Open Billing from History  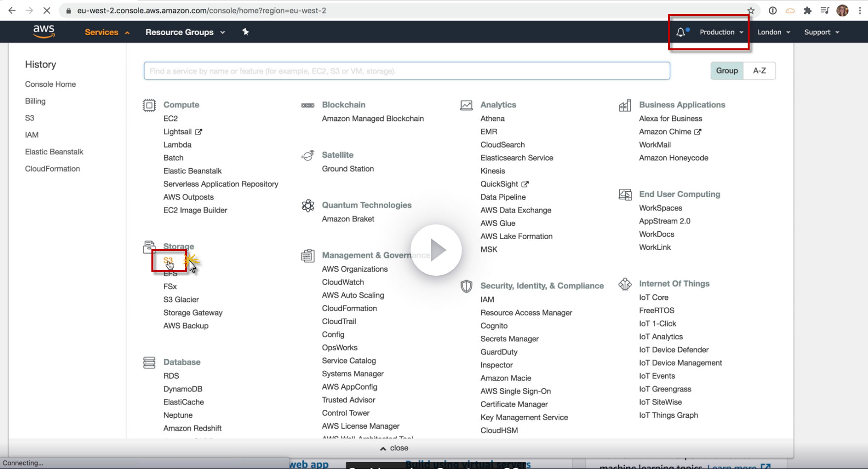pos(35,101)
